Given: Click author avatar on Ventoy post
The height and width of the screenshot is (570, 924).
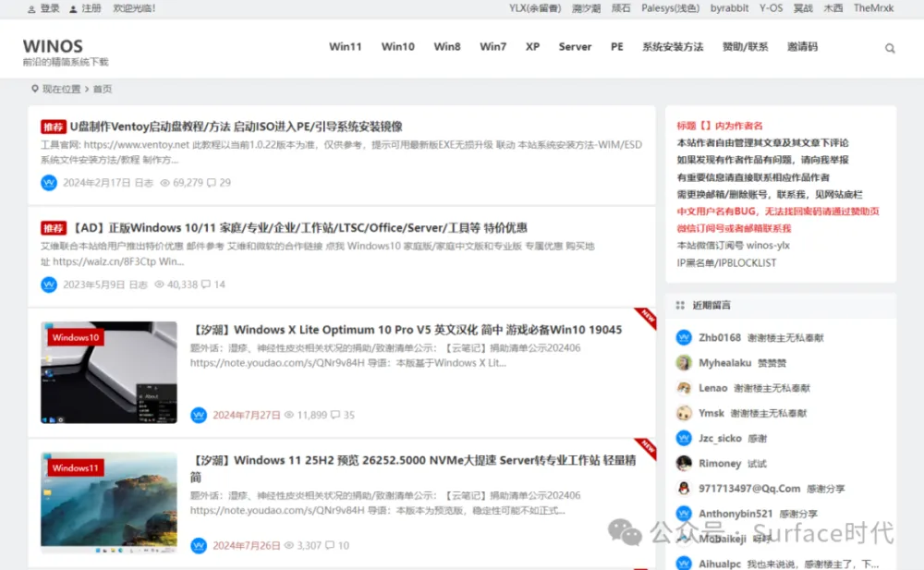Looking at the screenshot, I should coord(49,183).
